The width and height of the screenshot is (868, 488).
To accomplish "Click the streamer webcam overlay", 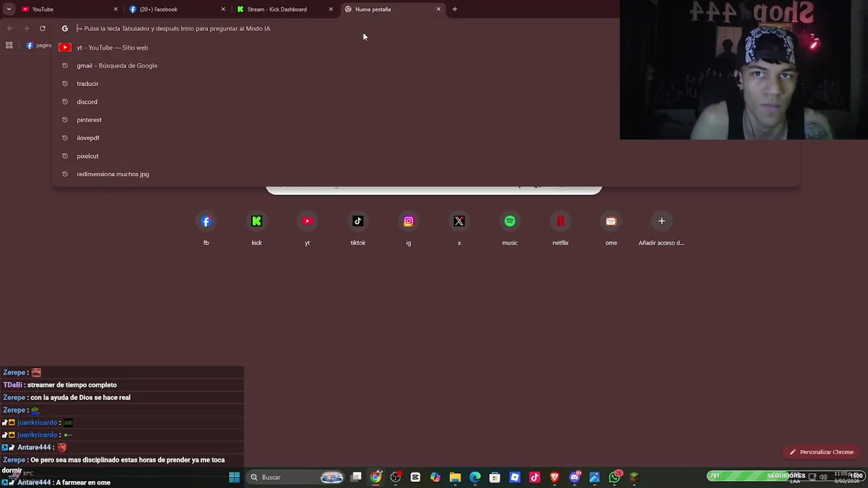I will point(744,70).
